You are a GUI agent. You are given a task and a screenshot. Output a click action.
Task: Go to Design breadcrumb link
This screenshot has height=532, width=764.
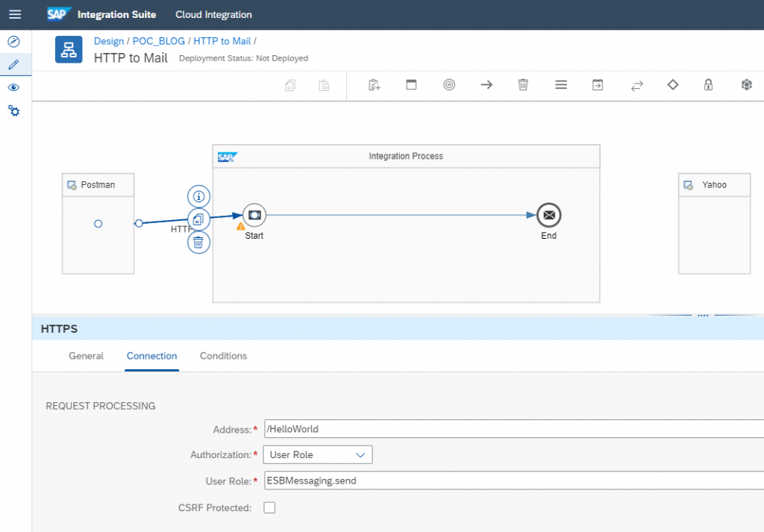pos(109,41)
